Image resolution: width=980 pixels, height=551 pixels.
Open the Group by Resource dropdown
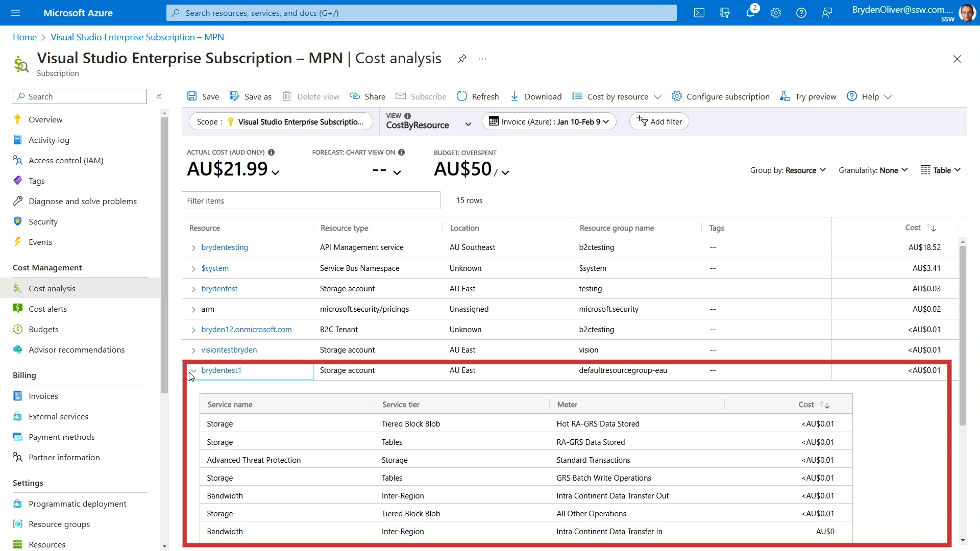(788, 170)
